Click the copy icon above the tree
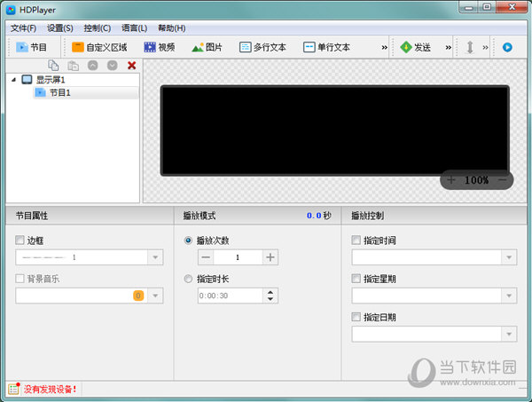532x402 pixels. pyautogui.click(x=53, y=65)
